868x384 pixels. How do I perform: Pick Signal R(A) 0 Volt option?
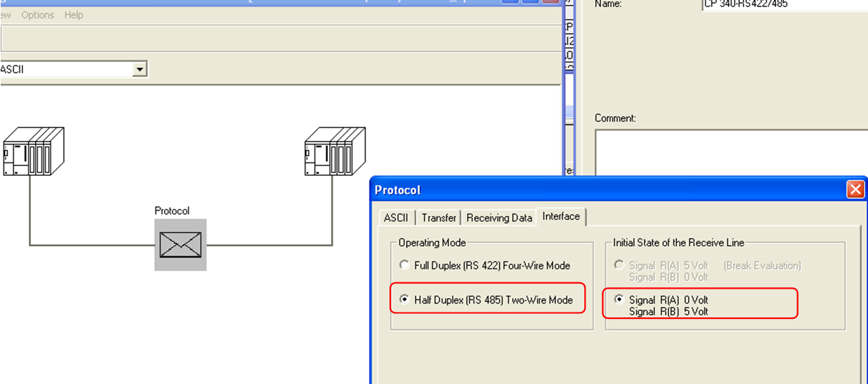pos(619,300)
